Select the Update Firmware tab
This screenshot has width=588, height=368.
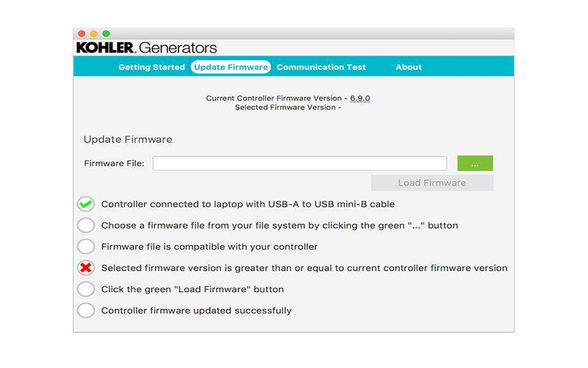[231, 67]
